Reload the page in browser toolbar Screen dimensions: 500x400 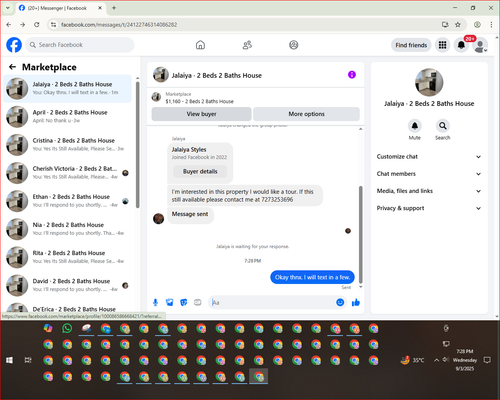(x=37, y=24)
